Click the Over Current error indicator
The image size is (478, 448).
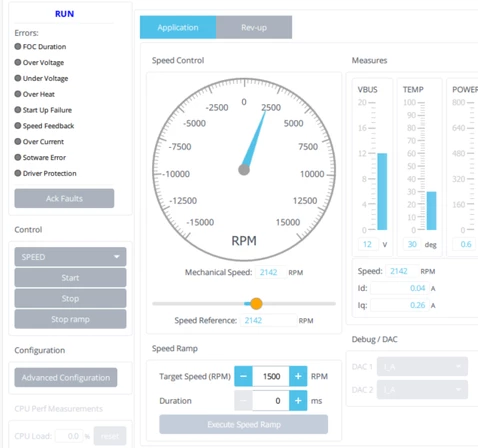coord(18,141)
